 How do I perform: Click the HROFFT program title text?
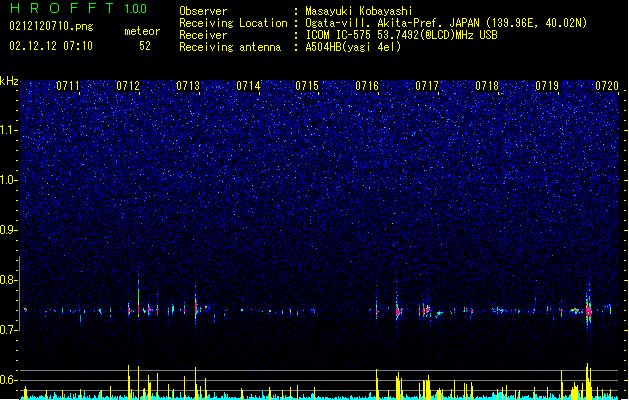(x=62, y=8)
